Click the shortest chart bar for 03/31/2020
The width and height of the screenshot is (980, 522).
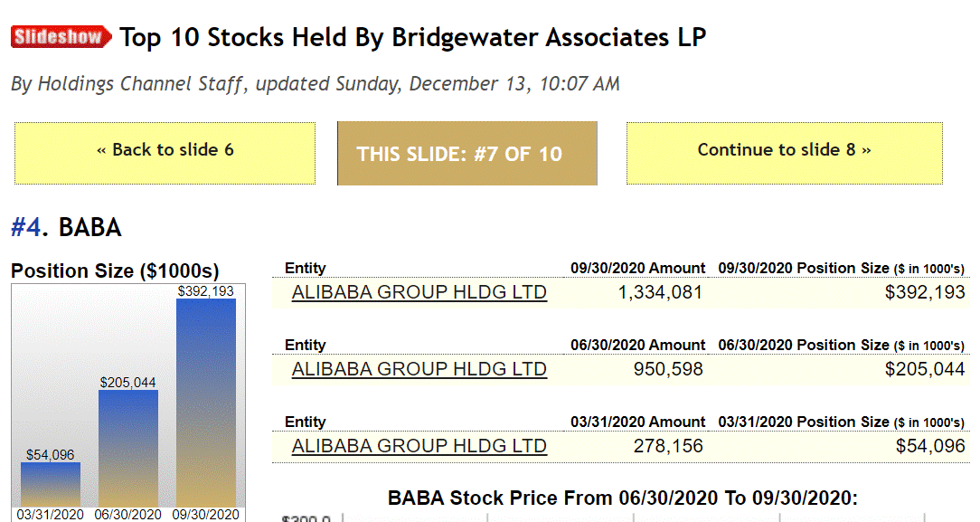[51, 484]
